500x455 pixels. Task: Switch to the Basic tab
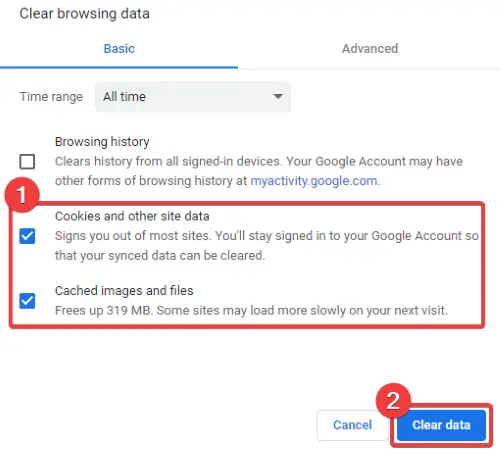[x=119, y=49]
